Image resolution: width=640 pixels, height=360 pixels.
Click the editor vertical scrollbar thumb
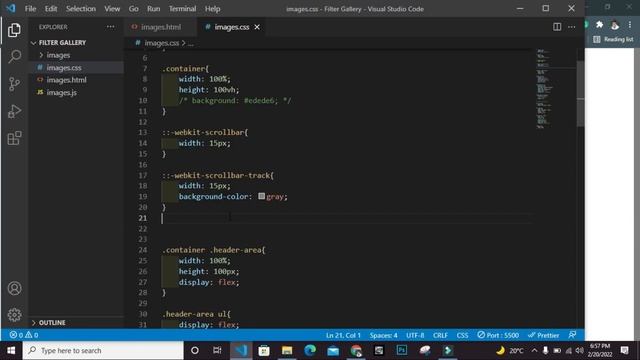pos(580,93)
